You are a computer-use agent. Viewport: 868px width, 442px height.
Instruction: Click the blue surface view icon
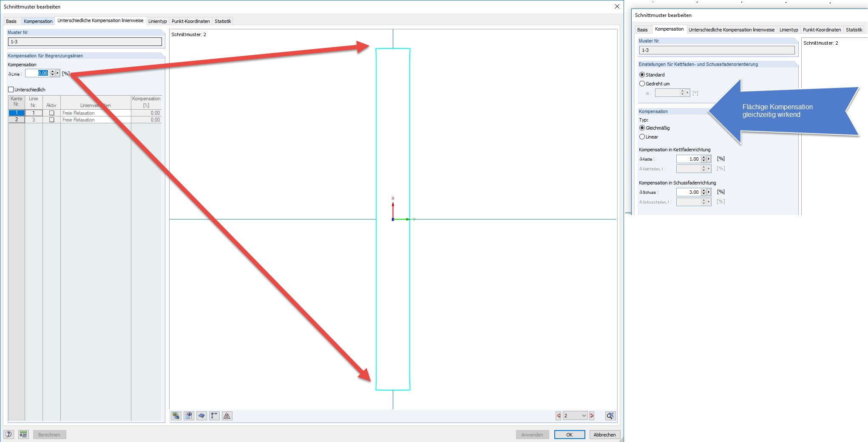201,416
